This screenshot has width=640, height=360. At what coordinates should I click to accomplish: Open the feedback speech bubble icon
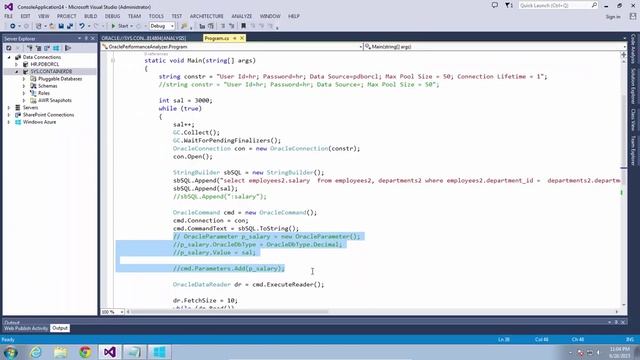(495, 5)
